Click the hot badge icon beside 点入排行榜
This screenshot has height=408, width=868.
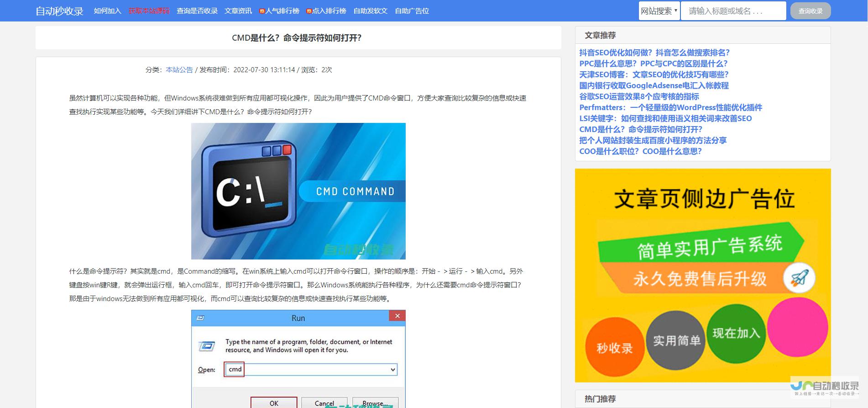click(x=309, y=11)
